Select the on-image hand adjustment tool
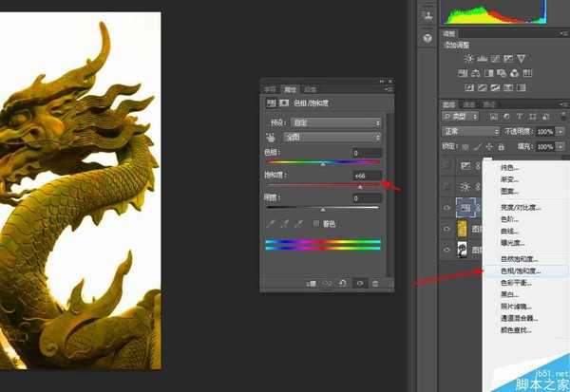The image size is (570, 392). 270,137
